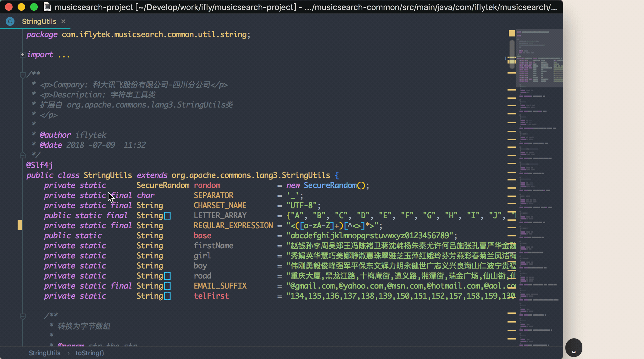Expand the collapsed import statements
644x359 pixels.
point(23,55)
